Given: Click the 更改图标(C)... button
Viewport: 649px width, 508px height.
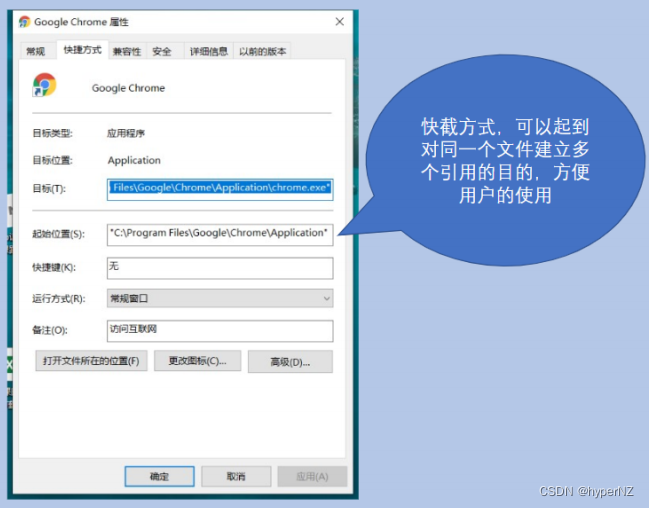Looking at the screenshot, I should click(197, 361).
